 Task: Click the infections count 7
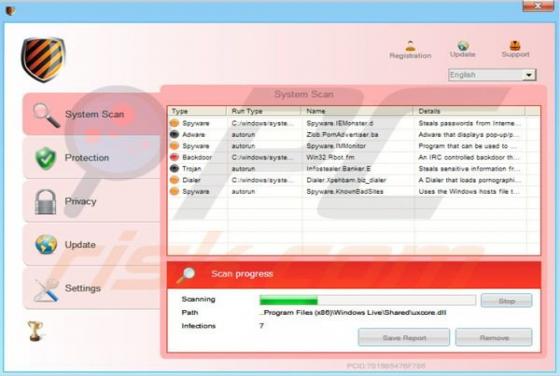[x=261, y=326]
